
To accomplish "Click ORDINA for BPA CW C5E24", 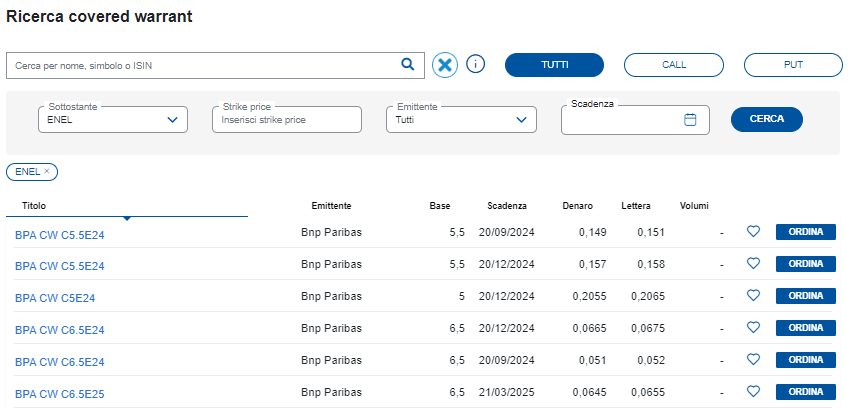I will point(806,296).
